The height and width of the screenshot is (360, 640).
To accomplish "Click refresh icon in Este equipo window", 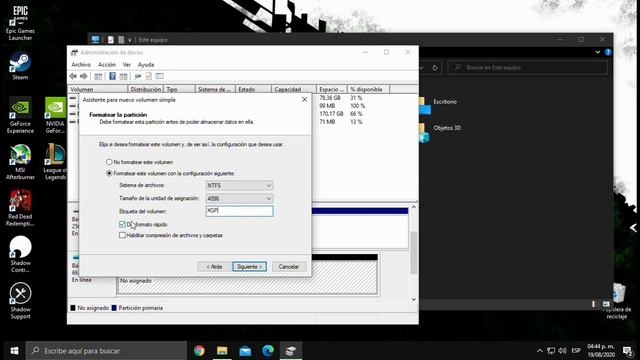I will [435, 68].
